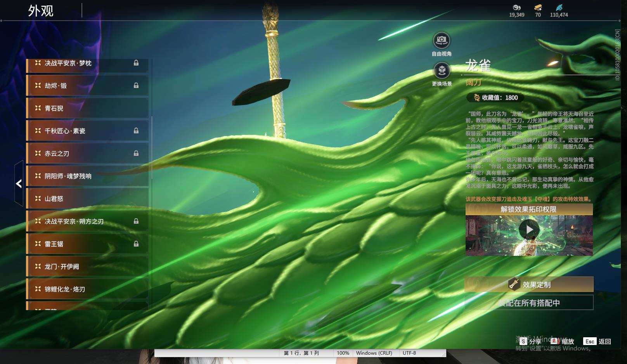The image size is (627, 364).
Task: Click the 分享 share label
Action: click(x=535, y=342)
